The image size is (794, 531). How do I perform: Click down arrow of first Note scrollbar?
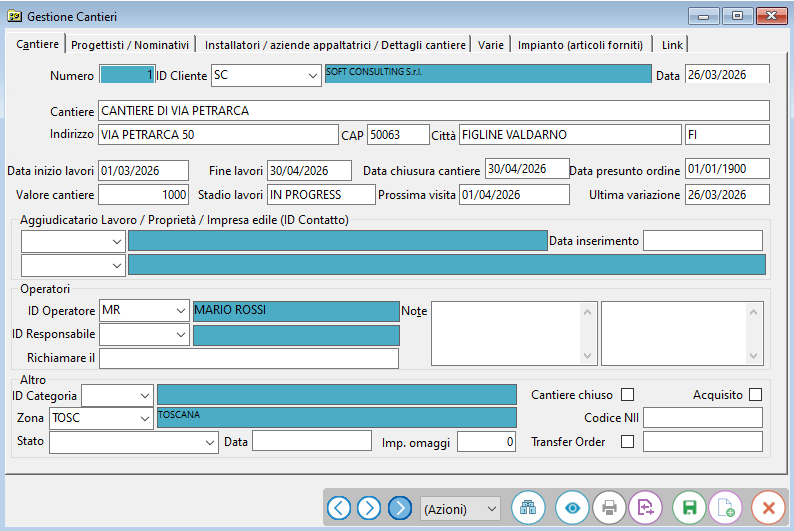[x=587, y=356]
